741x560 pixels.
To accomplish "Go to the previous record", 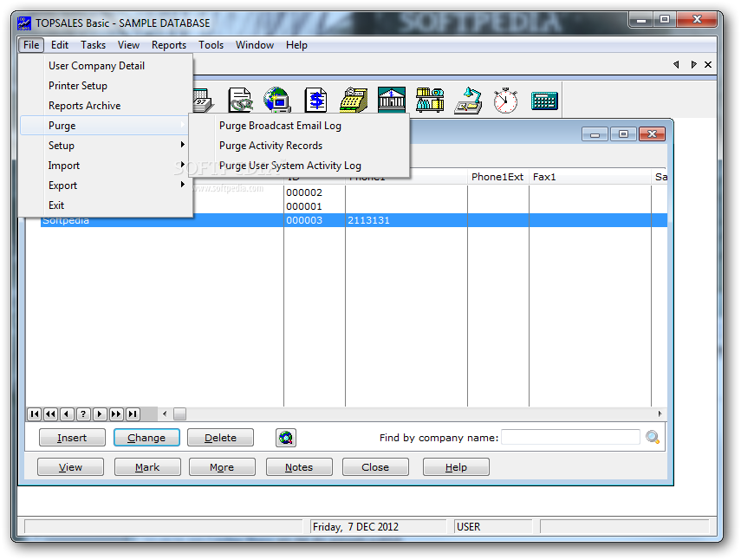I will click(x=67, y=414).
